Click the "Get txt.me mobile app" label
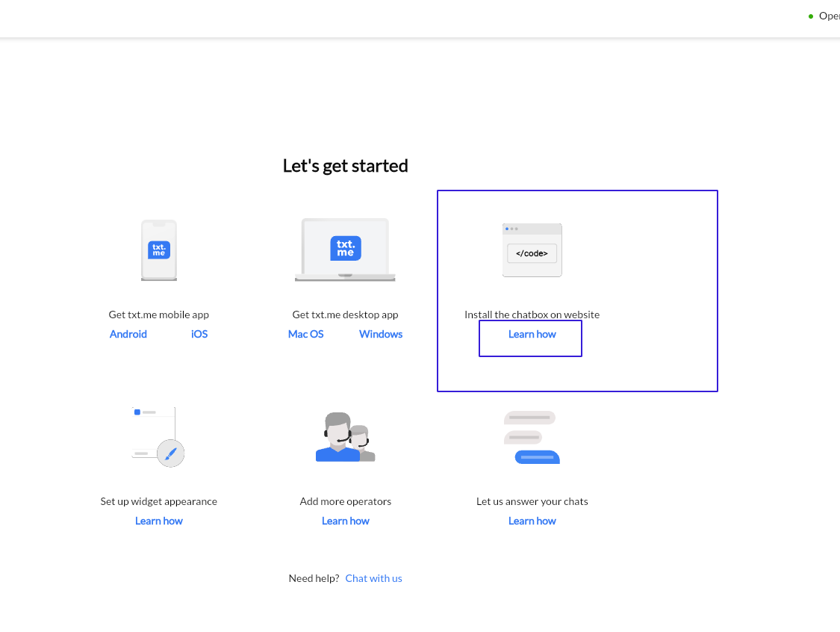The image size is (840, 632). tap(158, 315)
